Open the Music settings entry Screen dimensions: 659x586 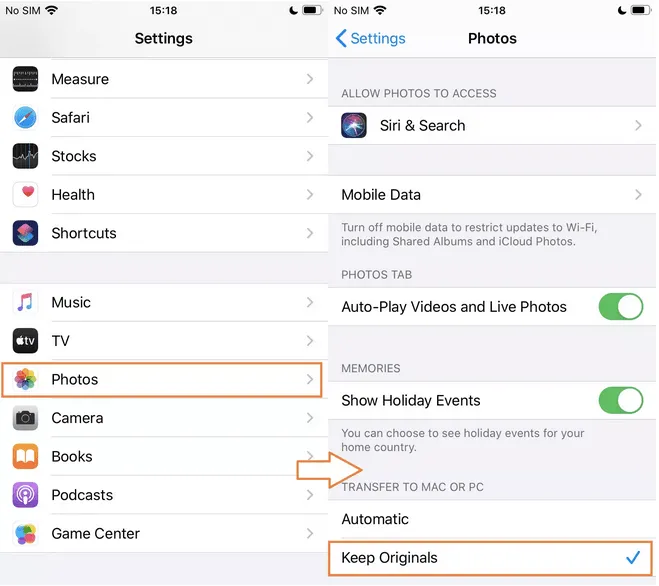coord(164,302)
